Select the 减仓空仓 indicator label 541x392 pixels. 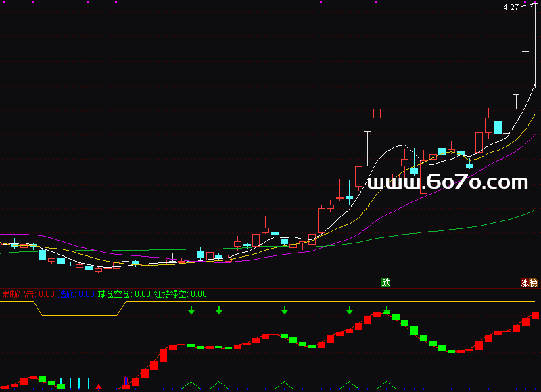114,294
